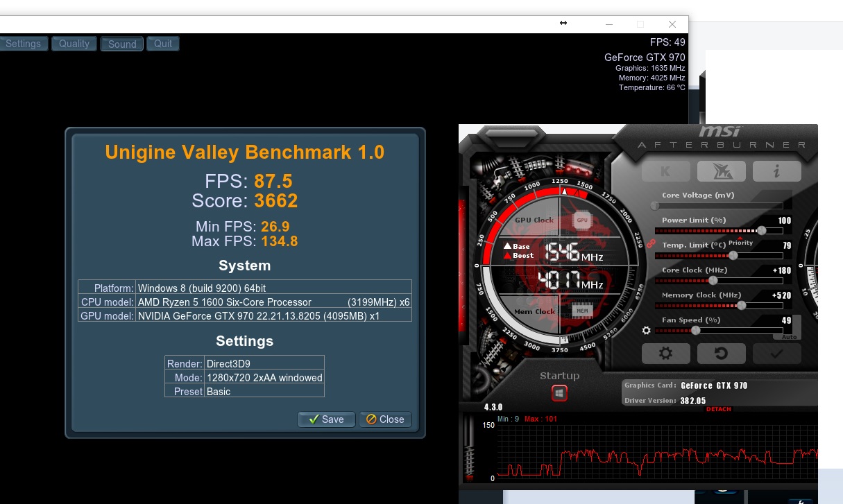Click the 'Memory: 4025 MHz' overlay text
Viewport: 843px width, 504px height.
[x=652, y=78]
